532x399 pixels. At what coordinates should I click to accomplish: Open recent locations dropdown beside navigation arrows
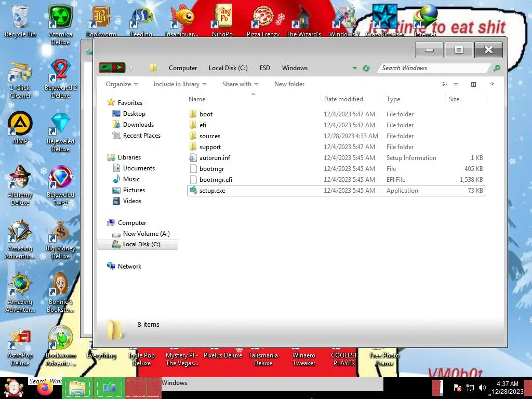coord(131,68)
